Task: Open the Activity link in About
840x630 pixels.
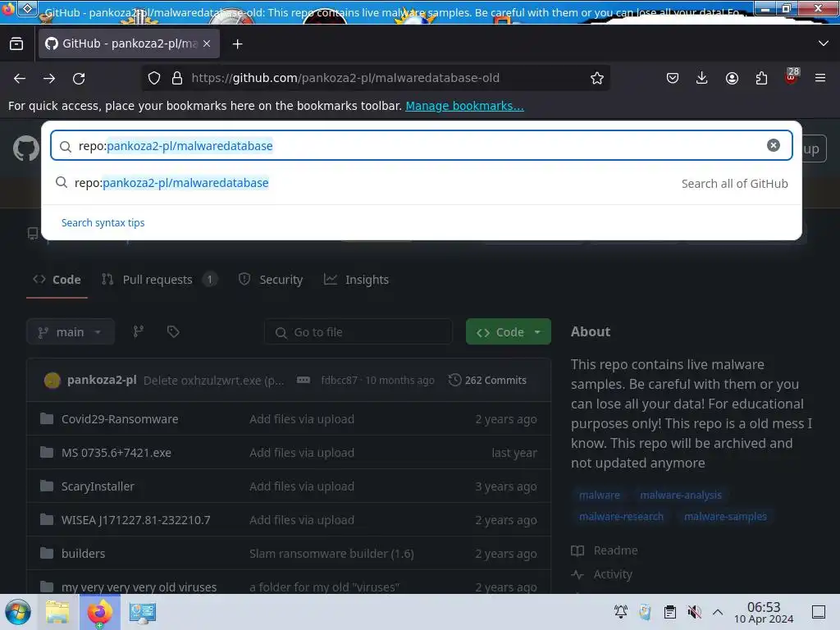Action: 601,574
